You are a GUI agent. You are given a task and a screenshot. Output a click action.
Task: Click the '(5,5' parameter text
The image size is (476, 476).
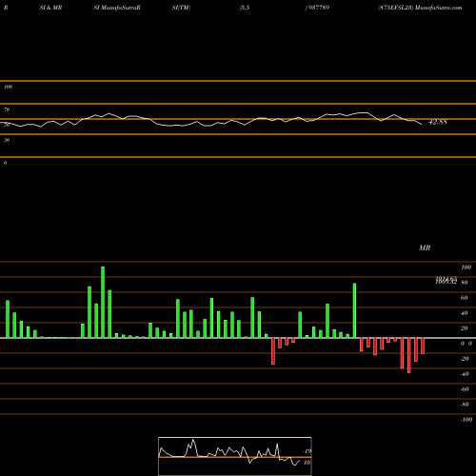click(245, 8)
